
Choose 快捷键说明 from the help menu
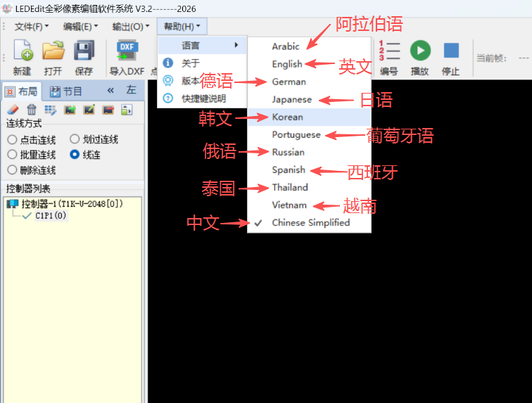click(x=202, y=98)
